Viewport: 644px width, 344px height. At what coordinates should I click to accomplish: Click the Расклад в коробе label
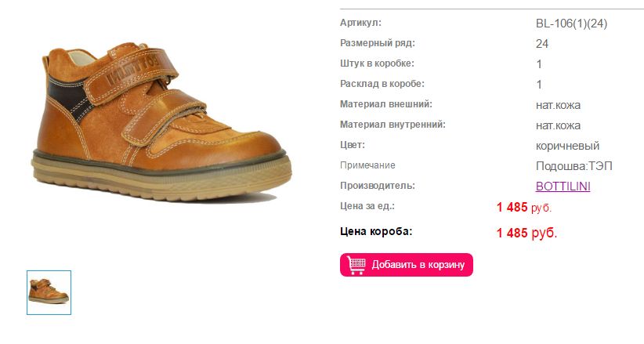382,84
